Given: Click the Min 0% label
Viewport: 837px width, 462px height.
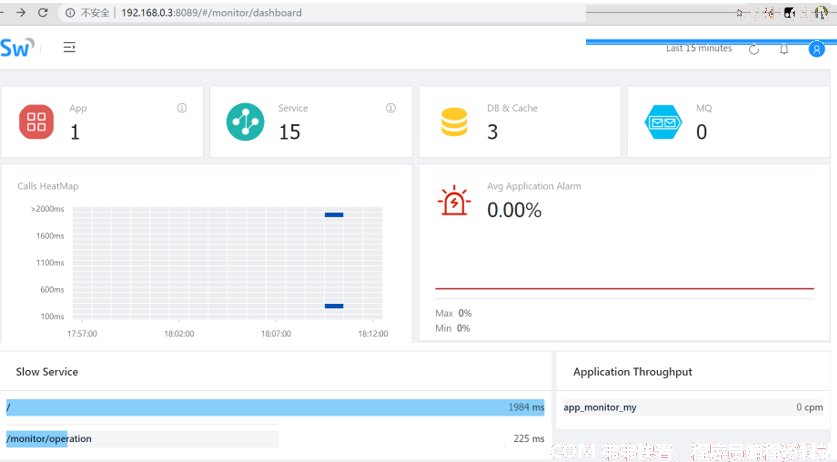Looking at the screenshot, I should click(453, 328).
